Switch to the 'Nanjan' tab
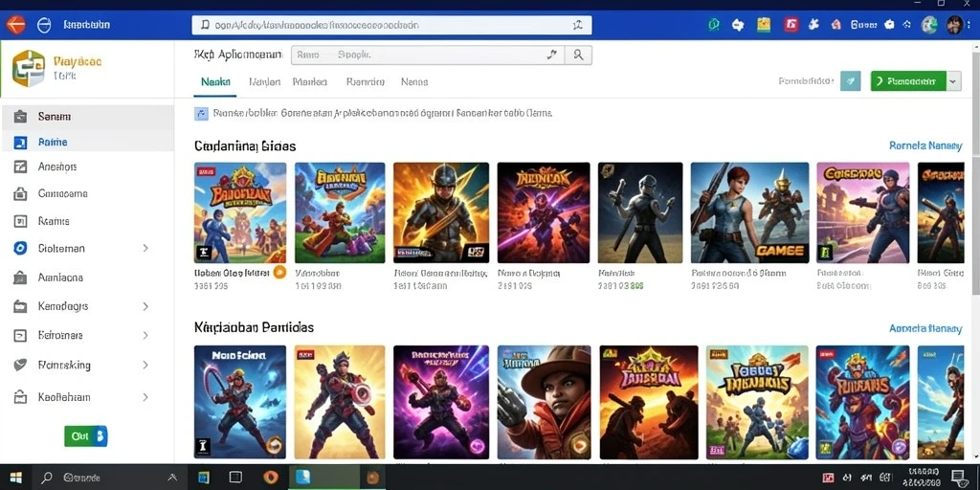The height and width of the screenshot is (490, 980). click(264, 82)
